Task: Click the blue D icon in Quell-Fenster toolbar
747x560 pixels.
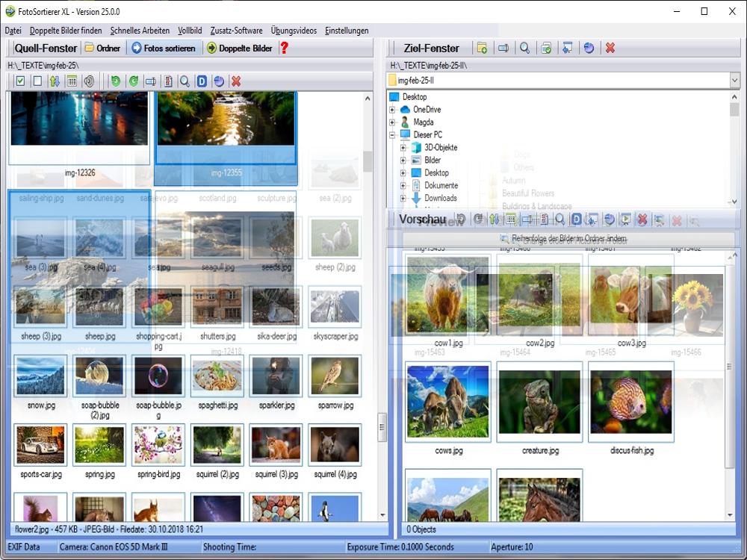Action: 201,81
